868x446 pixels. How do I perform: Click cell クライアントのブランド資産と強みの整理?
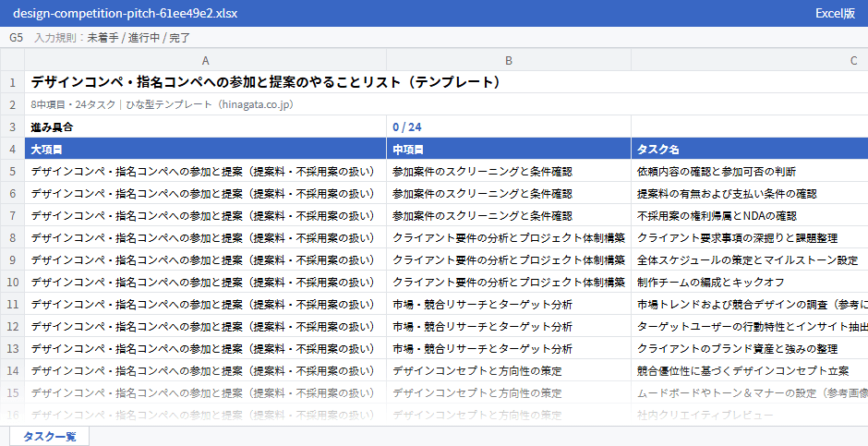(x=750, y=348)
